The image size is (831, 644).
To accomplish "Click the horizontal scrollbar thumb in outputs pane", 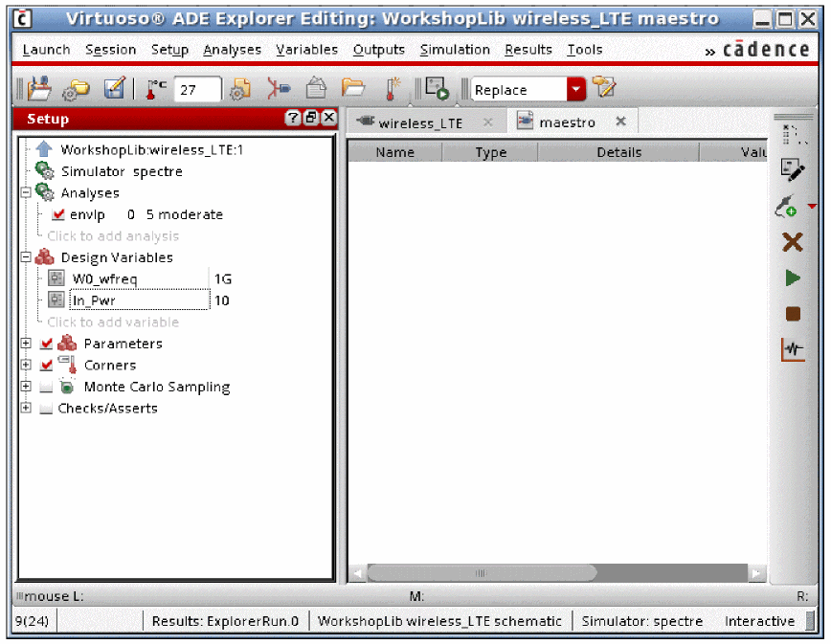I will [482, 573].
